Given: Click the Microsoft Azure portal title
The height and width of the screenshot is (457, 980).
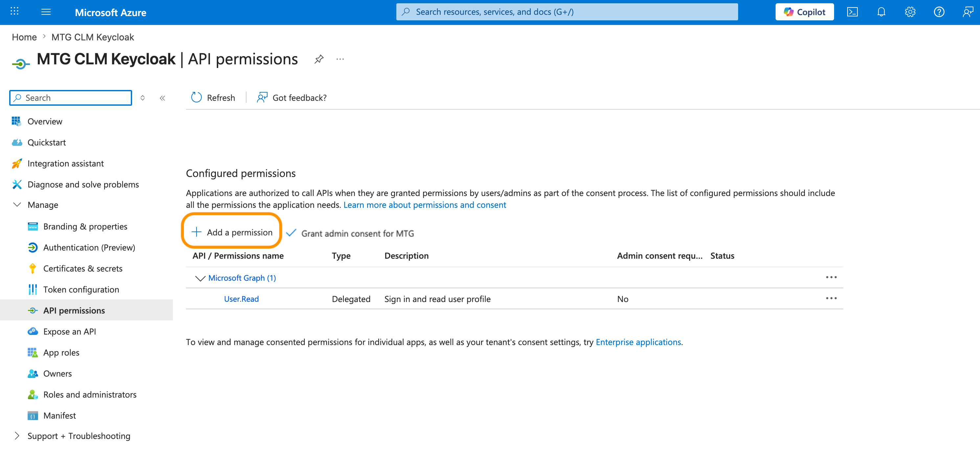Looking at the screenshot, I should 110,12.
